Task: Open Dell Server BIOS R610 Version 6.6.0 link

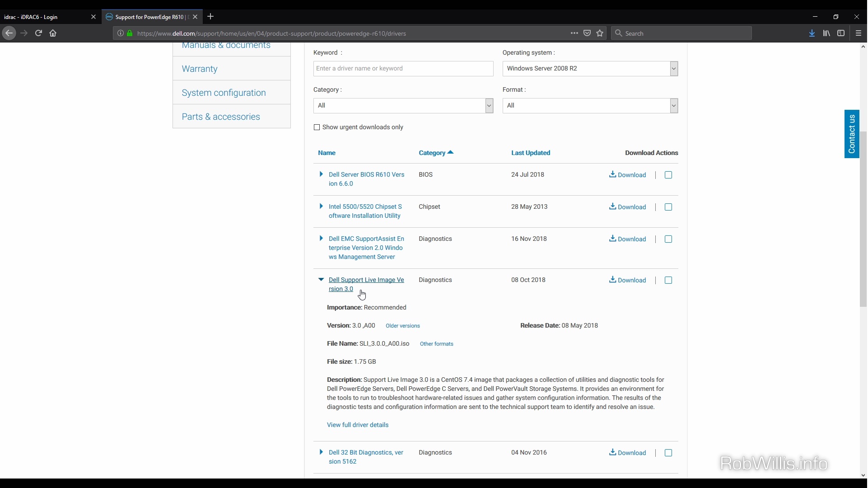Action: (367, 179)
